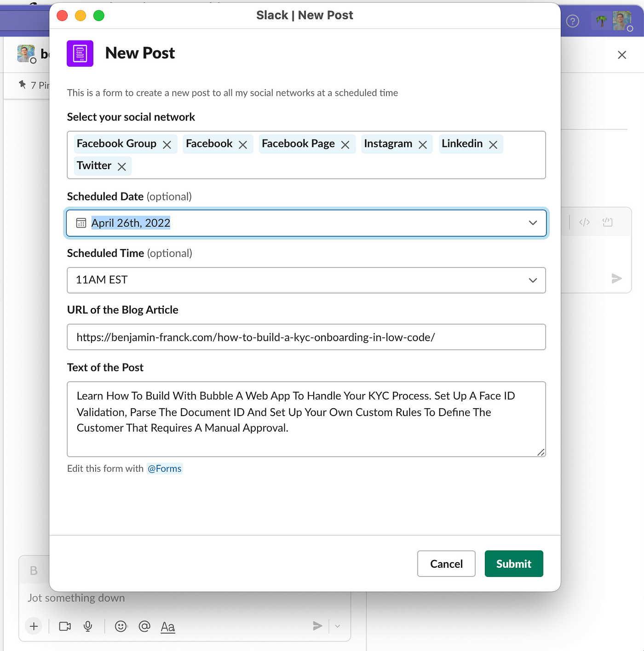Remove the Facebook Page network chip
644x651 pixels.
tap(345, 145)
